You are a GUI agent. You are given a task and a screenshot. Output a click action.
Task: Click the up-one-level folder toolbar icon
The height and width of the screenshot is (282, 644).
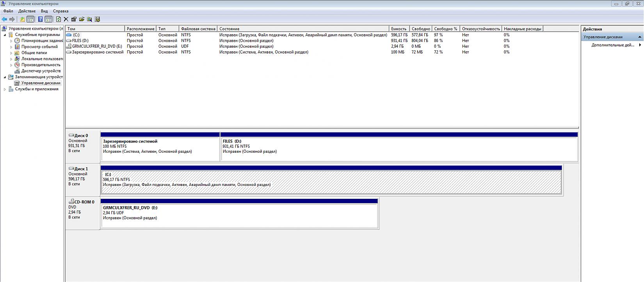click(x=22, y=19)
